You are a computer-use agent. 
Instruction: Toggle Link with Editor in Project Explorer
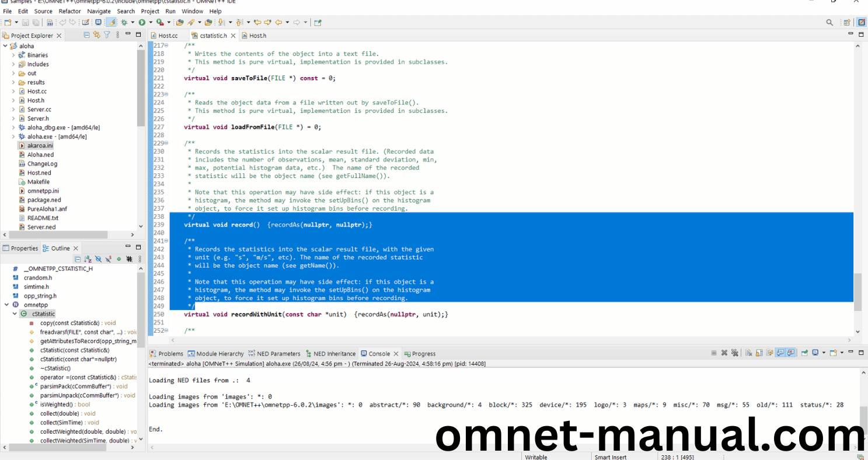click(97, 35)
